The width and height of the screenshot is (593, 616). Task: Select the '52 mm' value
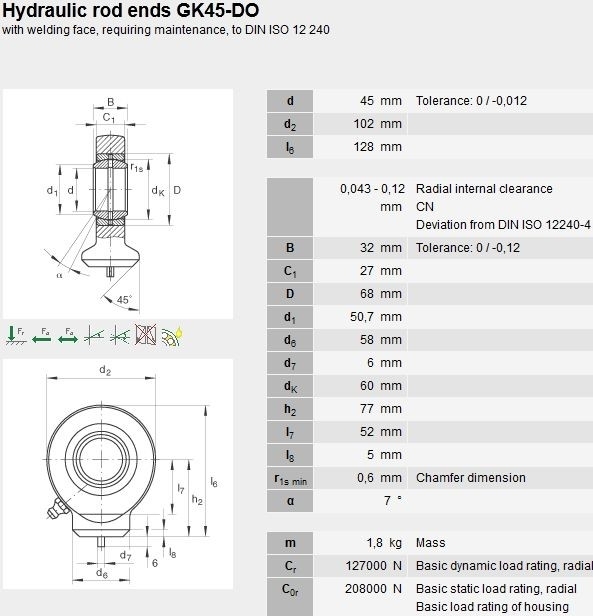click(381, 432)
